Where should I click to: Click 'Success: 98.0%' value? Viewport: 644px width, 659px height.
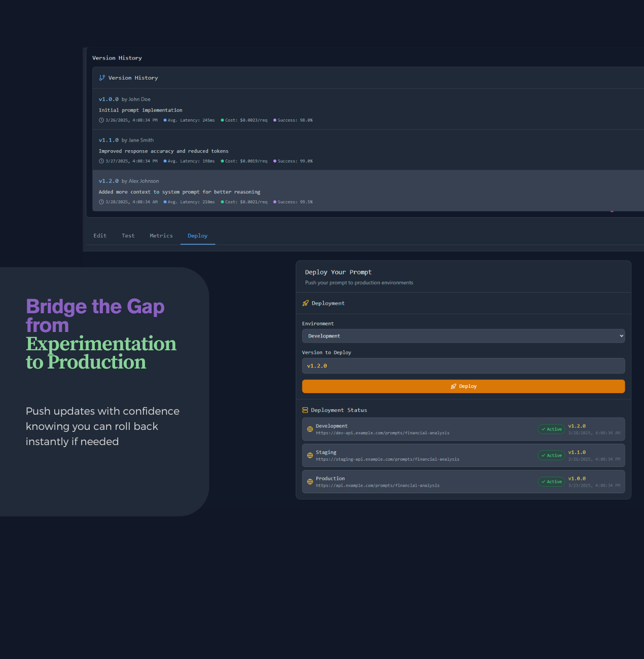click(295, 120)
